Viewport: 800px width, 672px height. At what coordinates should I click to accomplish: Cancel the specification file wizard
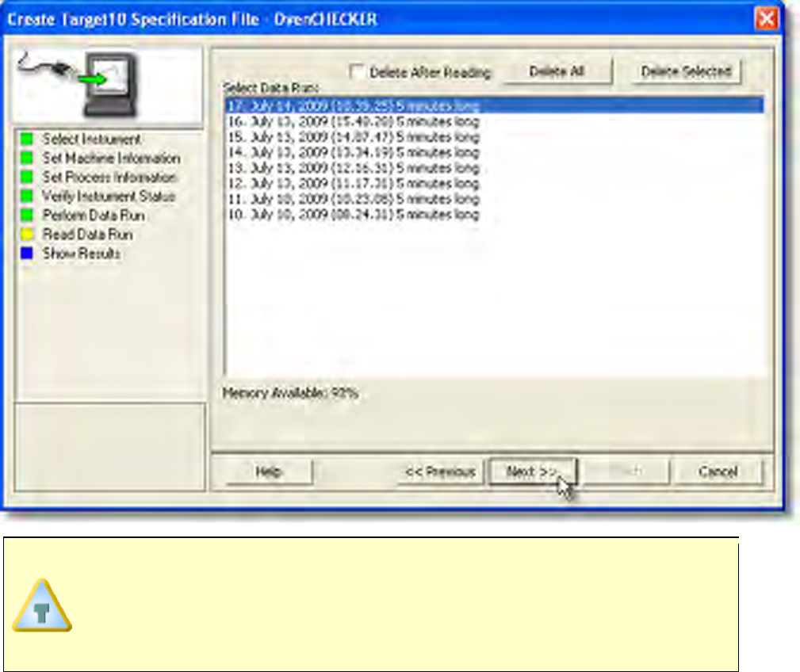tap(718, 472)
